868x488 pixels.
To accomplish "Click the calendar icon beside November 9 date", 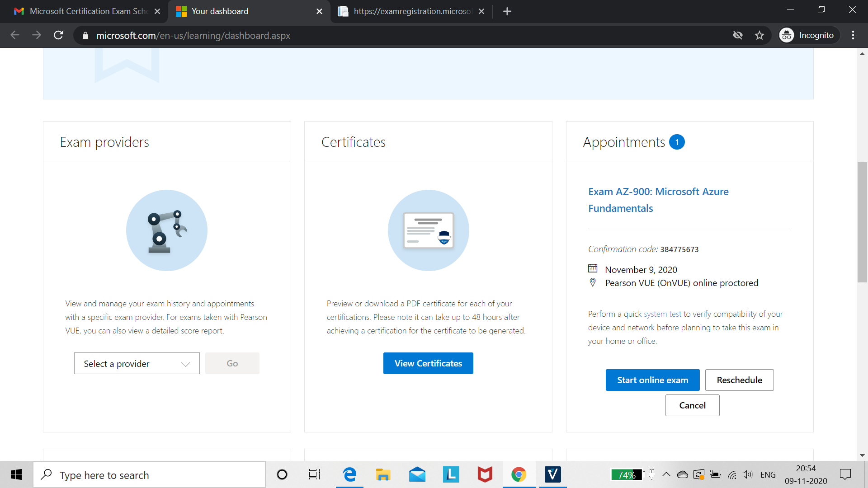I will (x=593, y=268).
